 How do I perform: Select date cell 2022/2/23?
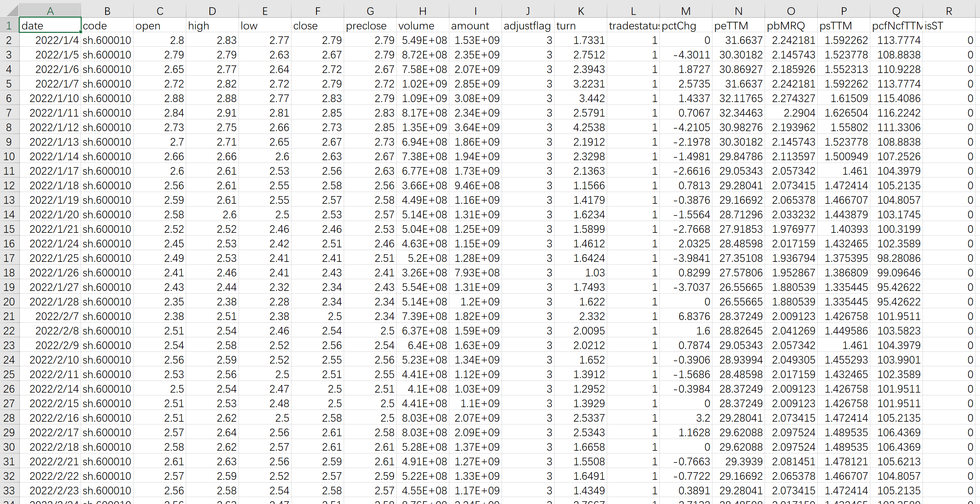point(50,490)
